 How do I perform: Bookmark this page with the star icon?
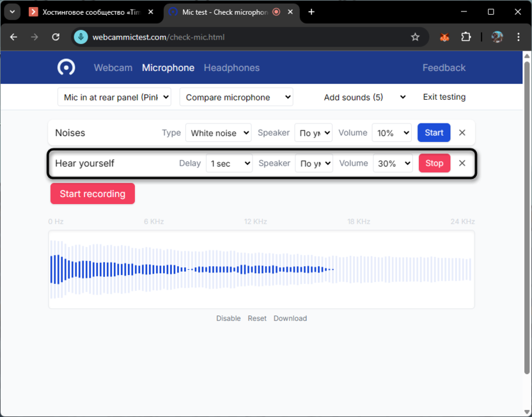pyautogui.click(x=415, y=37)
